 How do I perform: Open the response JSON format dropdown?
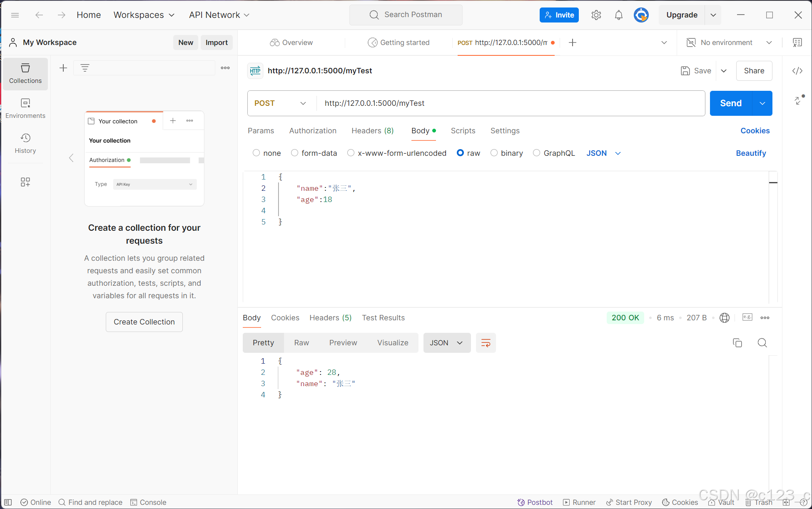pos(446,343)
